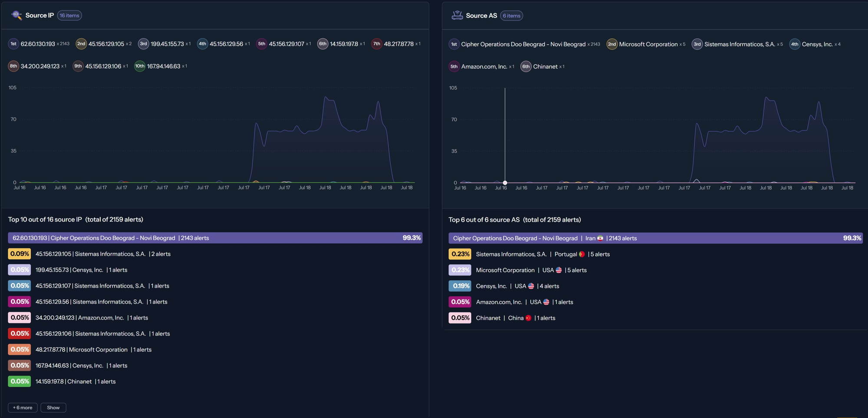Select the Cipher Operations Doo Beograd legend entry
Screen dimensions: 868x418
[x=525, y=44]
